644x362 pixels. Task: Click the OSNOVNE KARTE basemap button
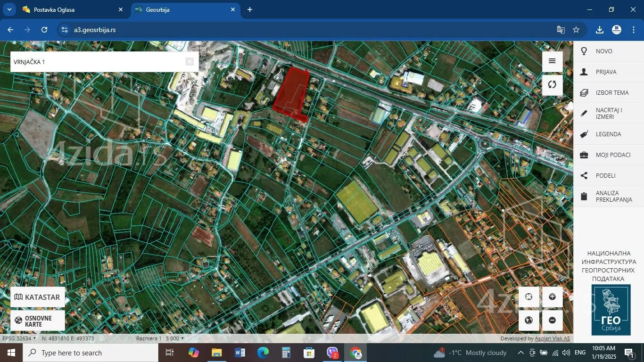(38, 321)
